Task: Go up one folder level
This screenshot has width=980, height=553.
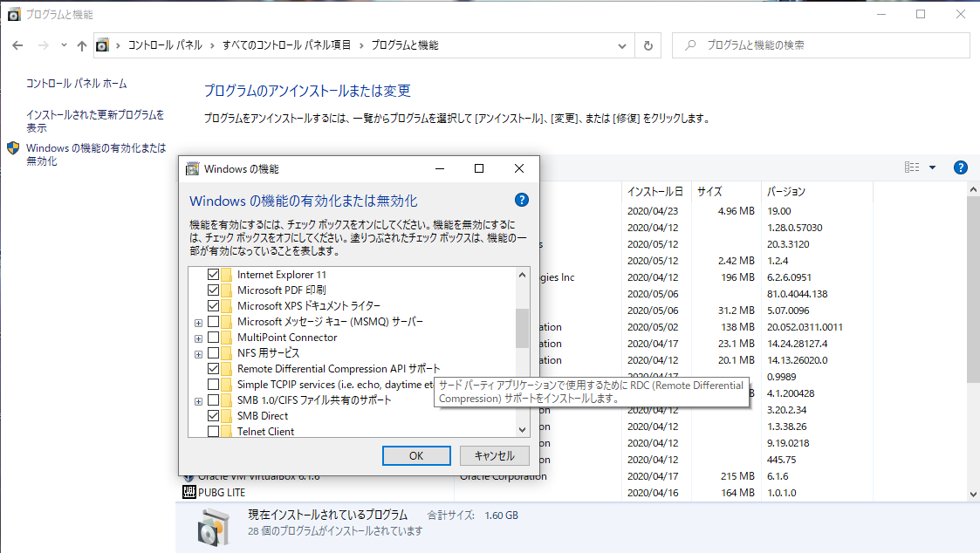Action: tap(82, 45)
